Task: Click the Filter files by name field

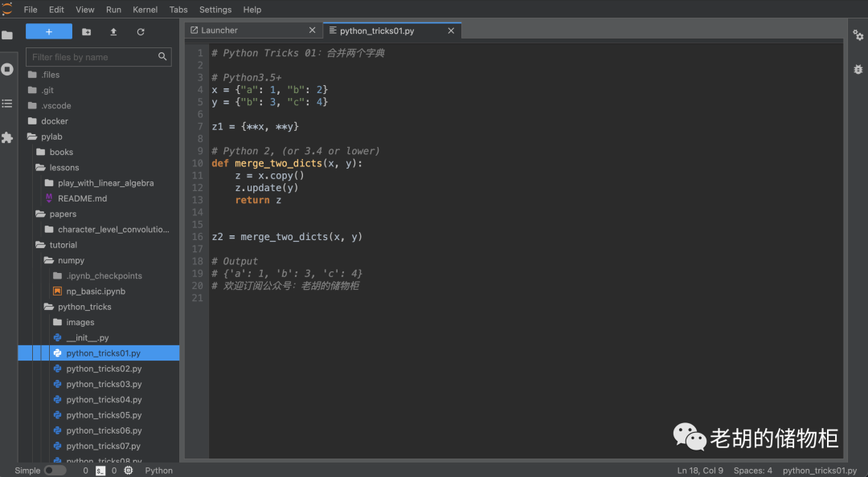Action: [x=99, y=57]
